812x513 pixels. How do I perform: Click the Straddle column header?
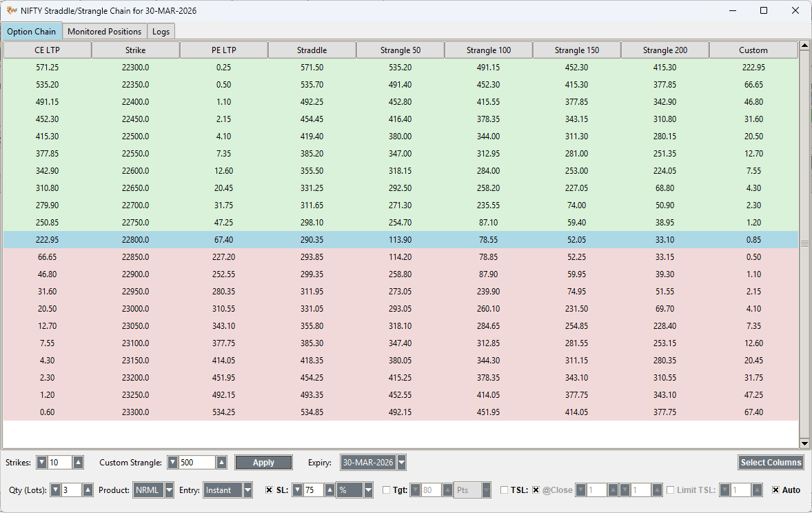312,50
